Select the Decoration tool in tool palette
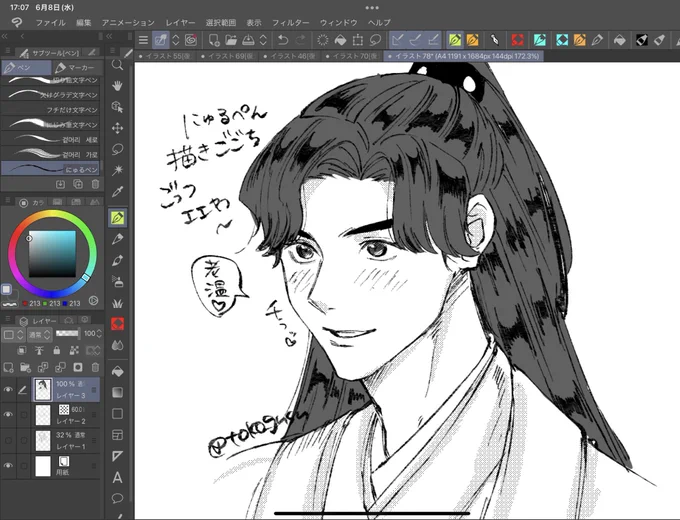 pos(117,303)
